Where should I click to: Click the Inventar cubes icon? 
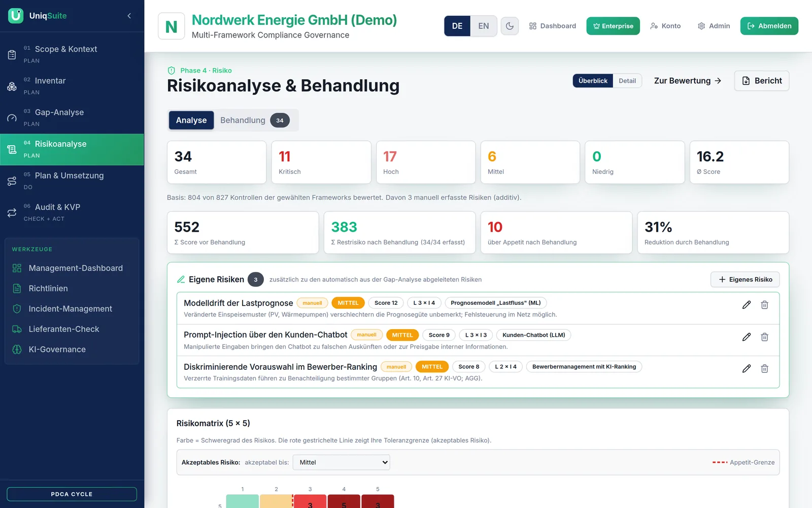12,86
